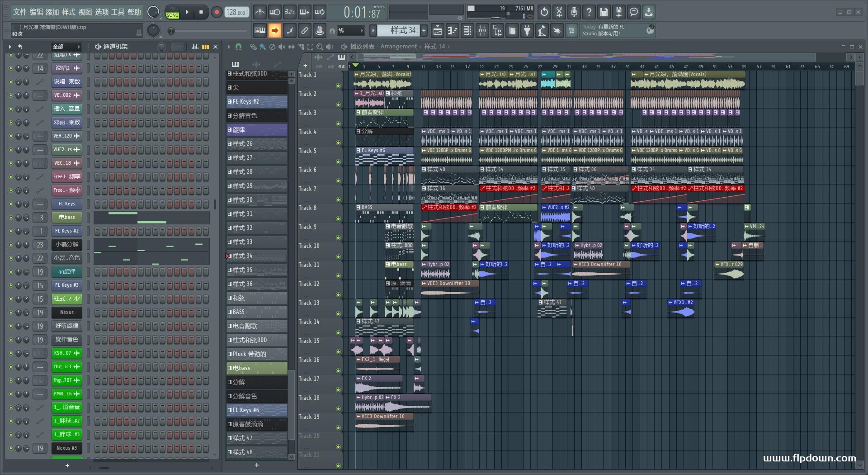Toggle PAT/SONG mode switch
This screenshot has height=475, width=868.
tap(172, 12)
